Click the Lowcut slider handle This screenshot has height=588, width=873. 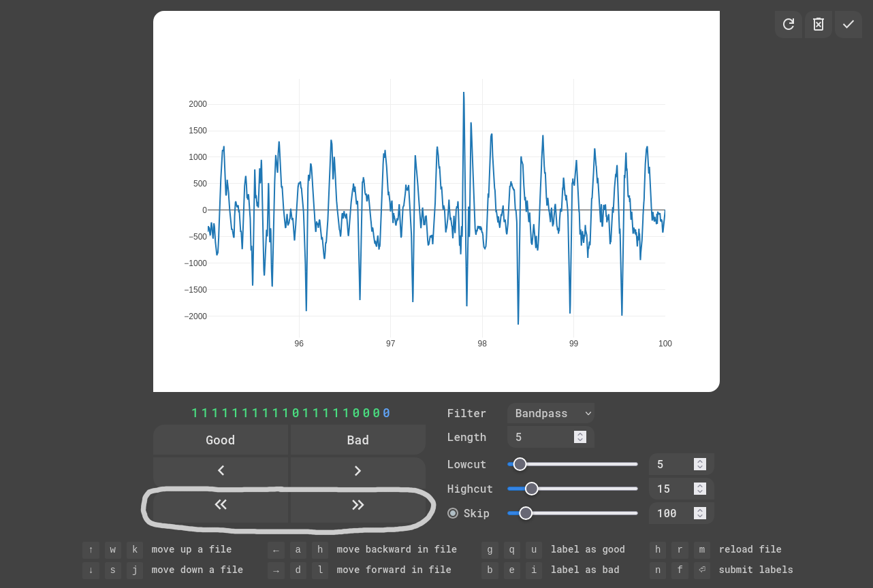tap(520, 464)
